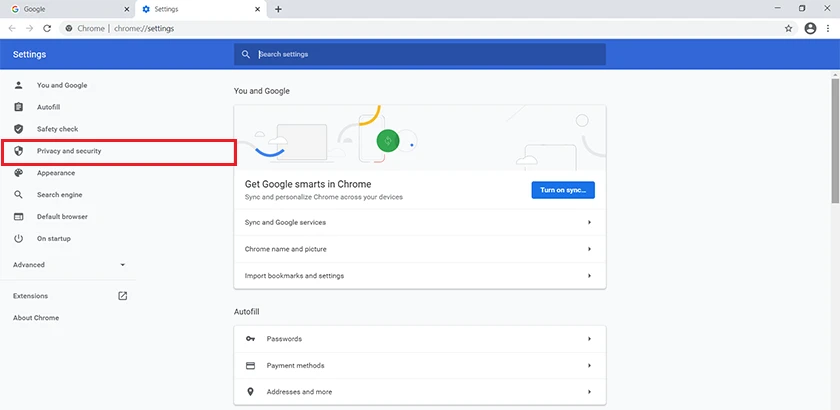
Task: Click the bookmark star icon in address bar
Action: tap(788, 28)
